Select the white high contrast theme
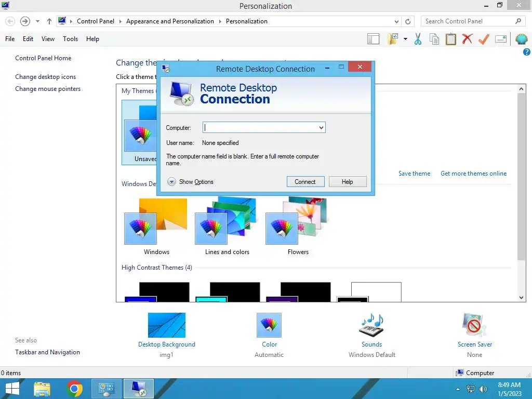 [x=369, y=292]
